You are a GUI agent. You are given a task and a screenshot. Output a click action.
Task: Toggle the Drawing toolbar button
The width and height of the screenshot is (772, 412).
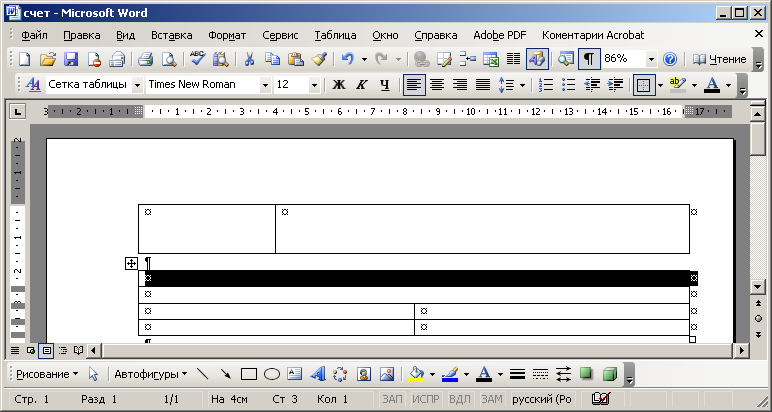(x=537, y=60)
